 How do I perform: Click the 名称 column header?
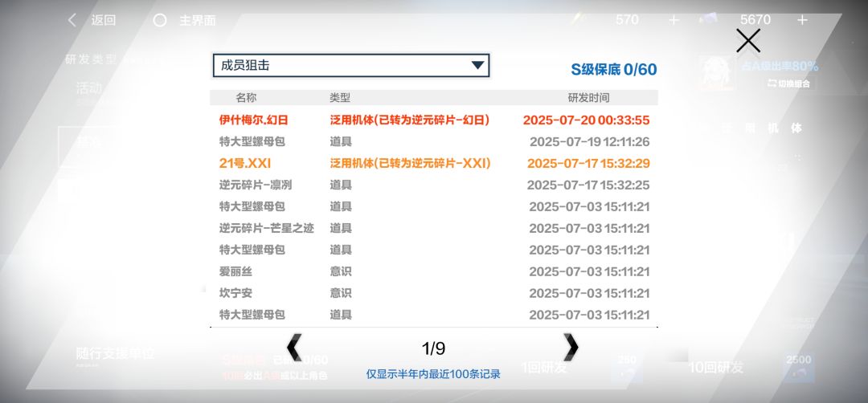[246, 98]
